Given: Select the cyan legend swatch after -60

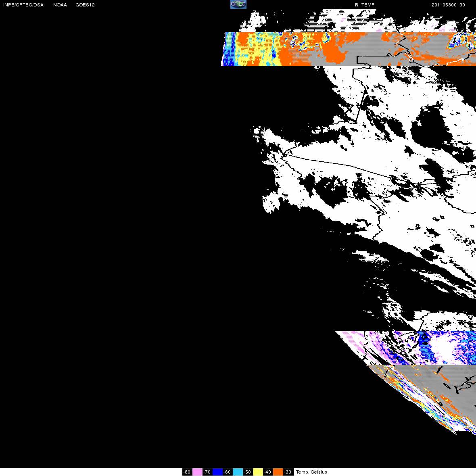Looking at the screenshot, I should (238, 472).
